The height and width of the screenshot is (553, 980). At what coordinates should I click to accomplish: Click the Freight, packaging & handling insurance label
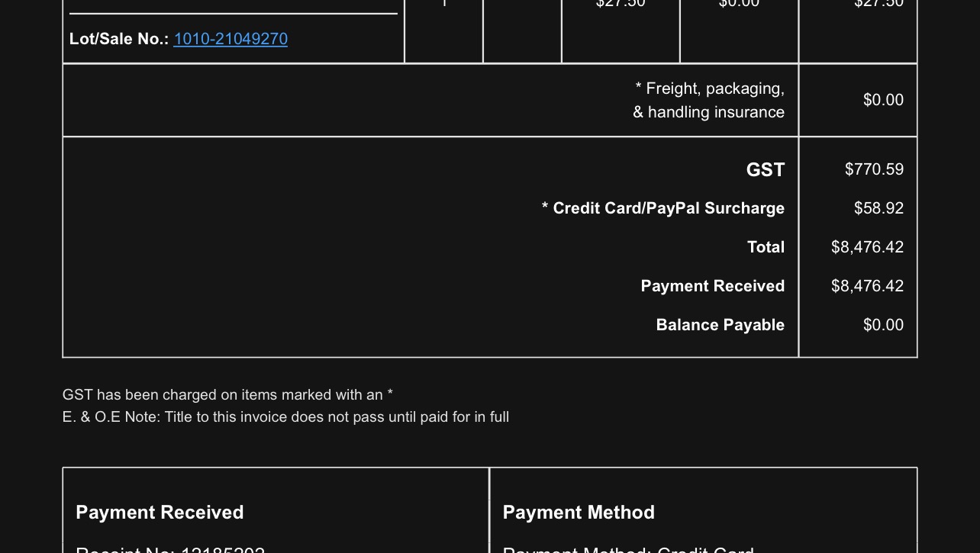tap(709, 100)
